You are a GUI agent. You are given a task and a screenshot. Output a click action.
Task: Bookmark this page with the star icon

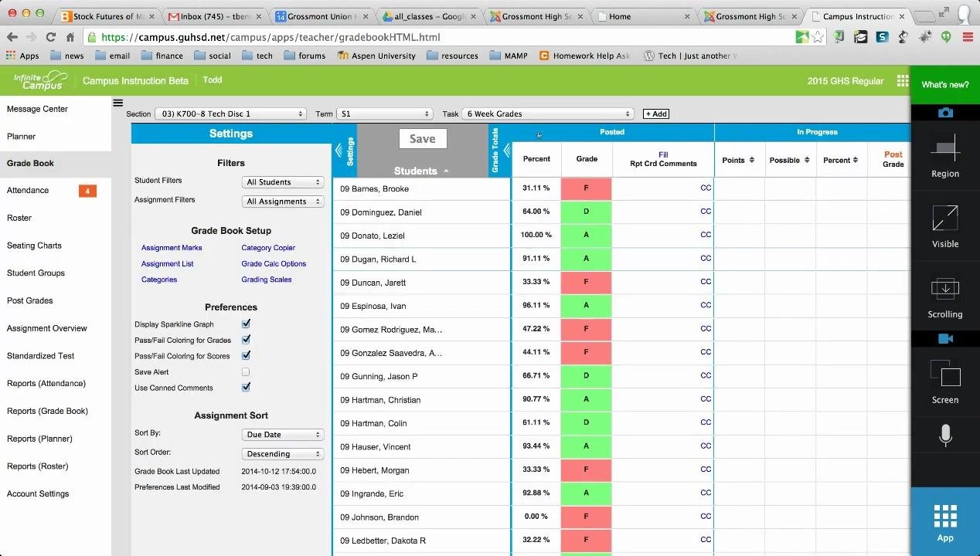point(818,36)
